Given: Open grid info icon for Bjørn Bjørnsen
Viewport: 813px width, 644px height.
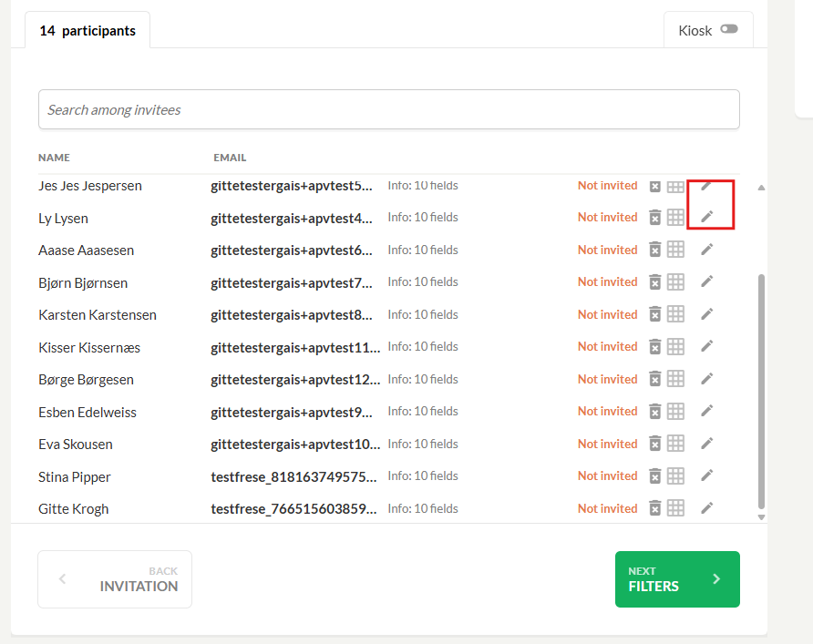Looking at the screenshot, I should (x=675, y=282).
